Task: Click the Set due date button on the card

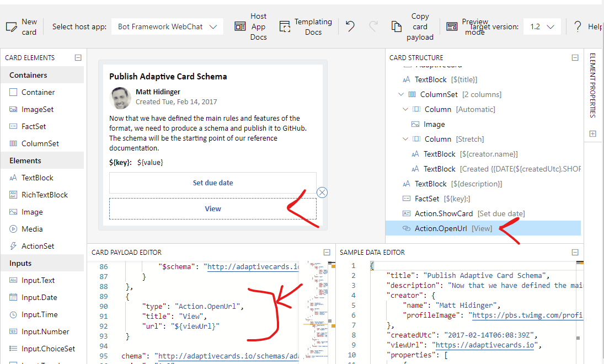Action: [213, 183]
